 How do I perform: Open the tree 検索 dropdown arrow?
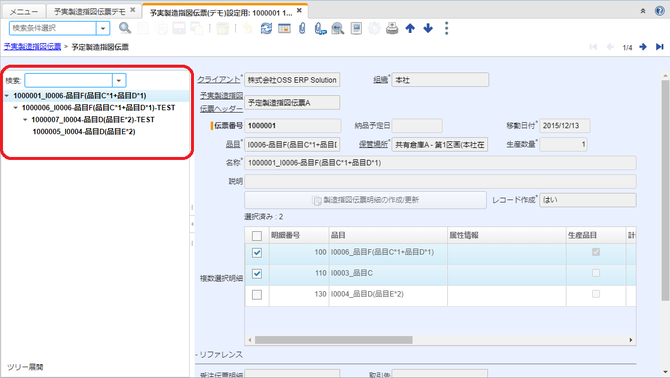119,80
